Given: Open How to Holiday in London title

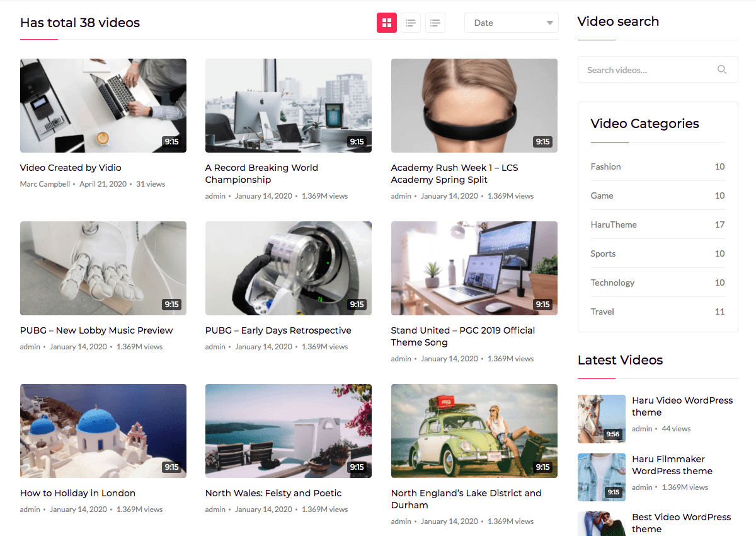Looking at the screenshot, I should pyautogui.click(x=77, y=493).
